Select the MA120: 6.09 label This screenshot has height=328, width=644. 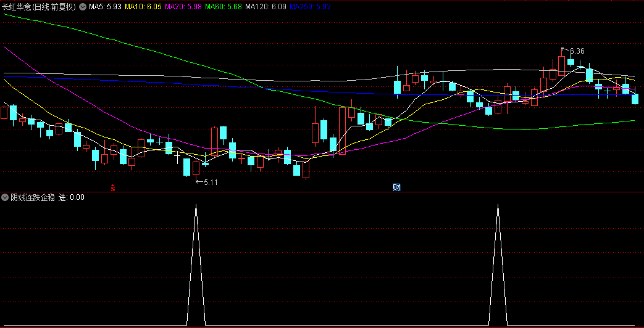click(266, 7)
